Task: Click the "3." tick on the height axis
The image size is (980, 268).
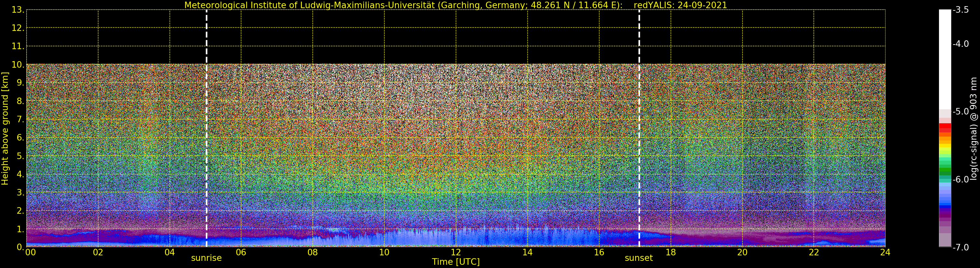Action: pos(21,193)
